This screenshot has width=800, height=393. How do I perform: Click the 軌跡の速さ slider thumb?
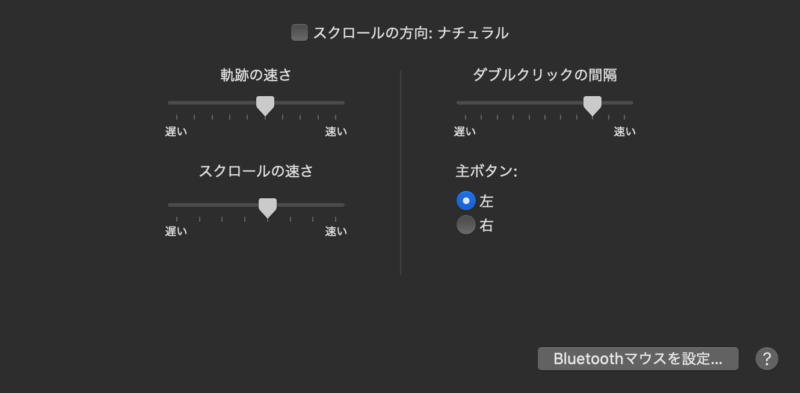coord(265,106)
